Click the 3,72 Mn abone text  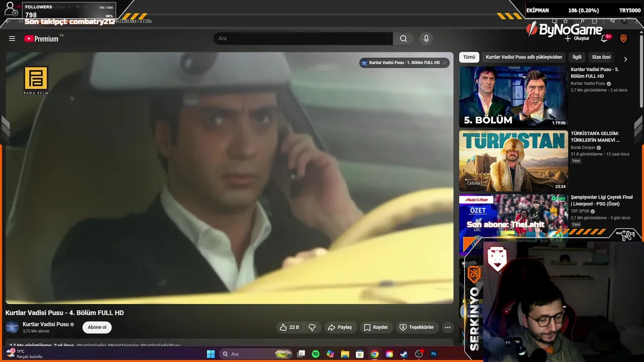[36, 331]
